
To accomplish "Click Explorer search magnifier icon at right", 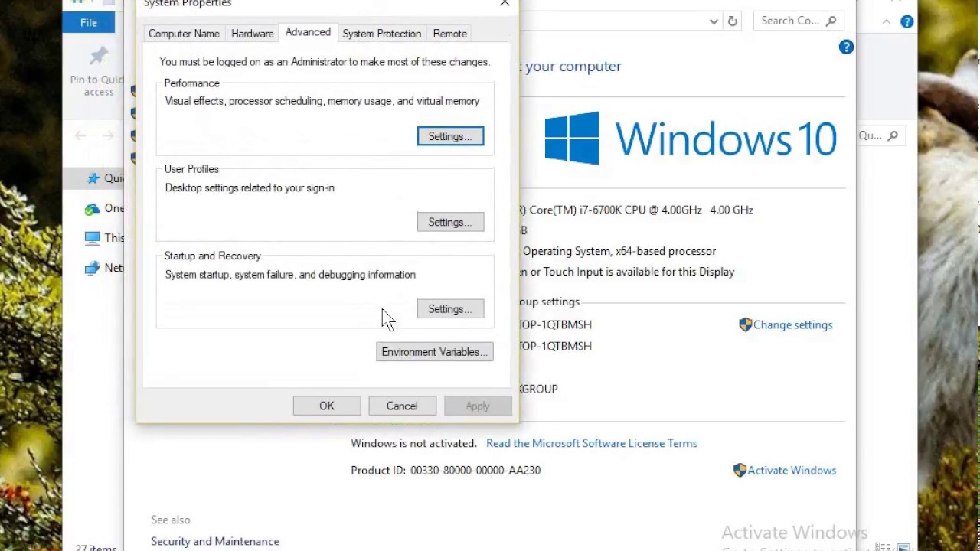I will coord(891,135).
